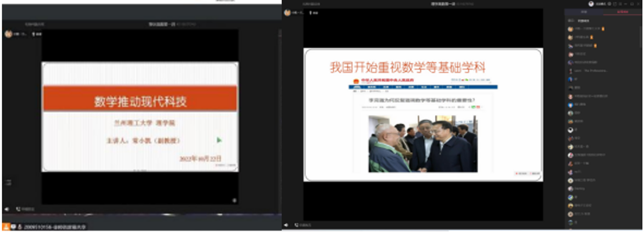This screenshot has width=644, height=232.
Task: Switch to the red highlighted members tab
Action: click(622, 12)
